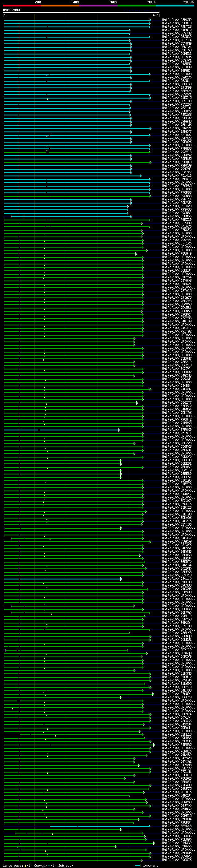
Task: Select hit UniRef100_B9RMF8
Action: 177,23
